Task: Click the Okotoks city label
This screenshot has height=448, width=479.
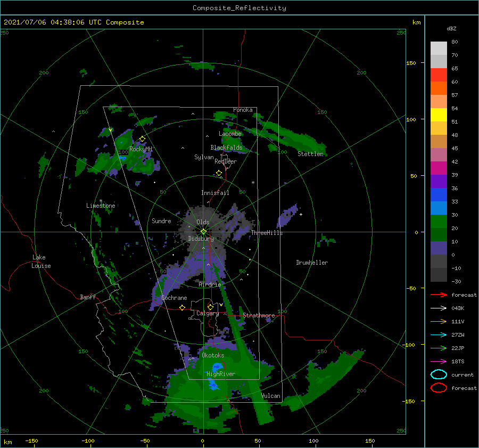Action: point(213,355)
